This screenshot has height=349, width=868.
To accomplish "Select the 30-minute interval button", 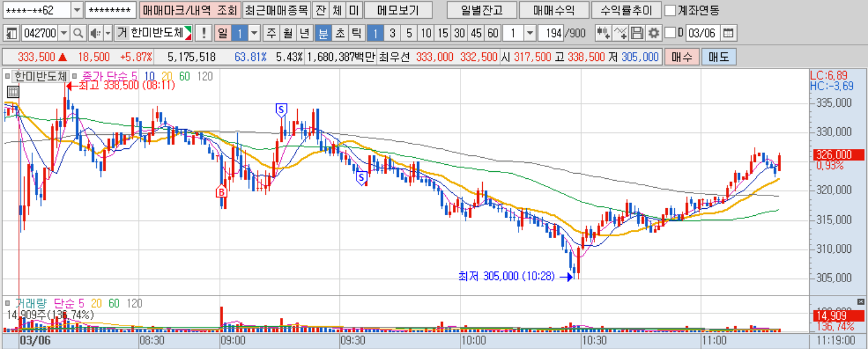I will (460, 33).
